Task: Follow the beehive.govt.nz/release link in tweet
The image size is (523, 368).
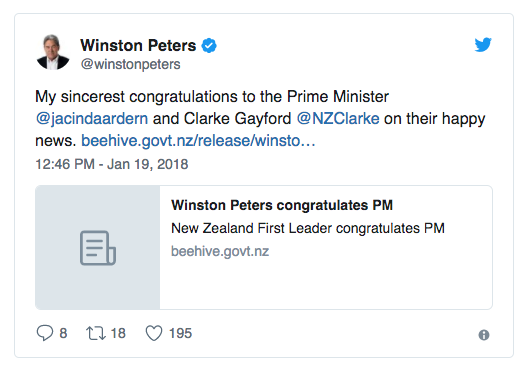Action: pos(198,140)
